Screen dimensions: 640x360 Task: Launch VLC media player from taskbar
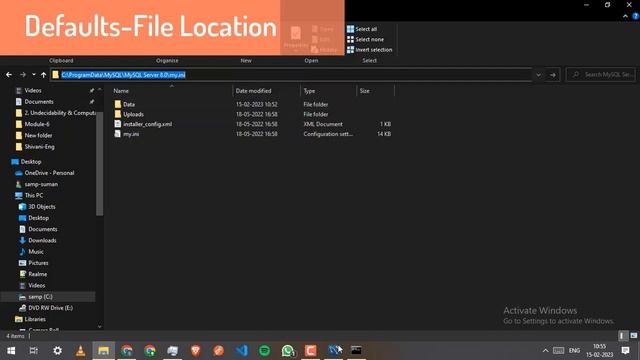pyautogui.click(x=80, y=351)
